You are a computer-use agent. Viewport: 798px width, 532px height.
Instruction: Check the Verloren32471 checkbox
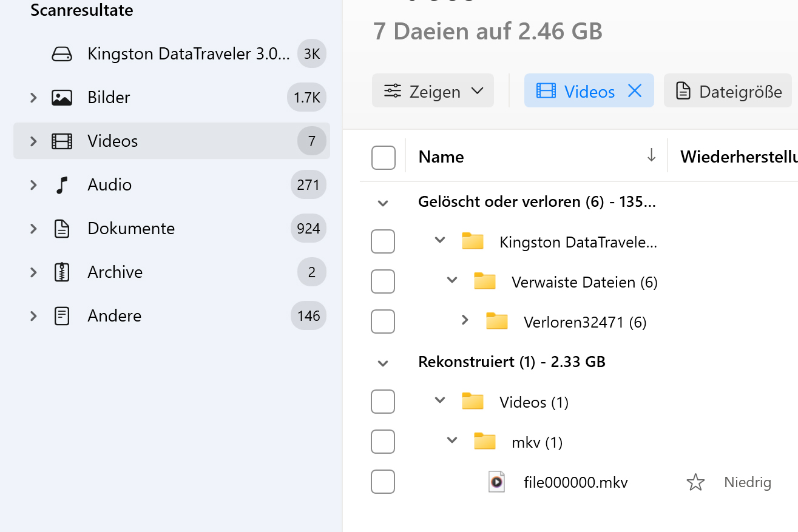[x=382, y=322]
